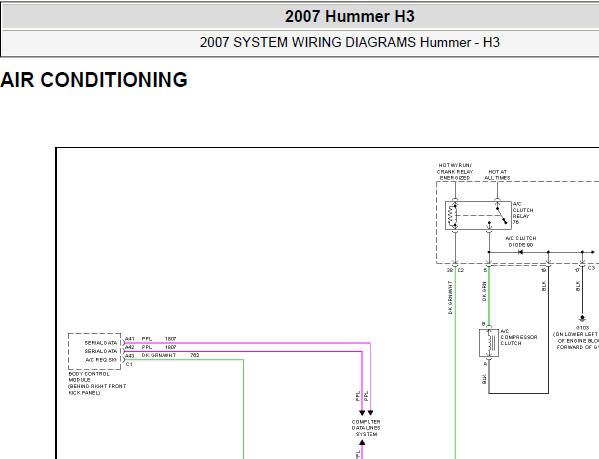The height and width of the screenshot is (459, 599).
Task: Click vertical 'DK GRN' label under pin 5
Action: 484,291
